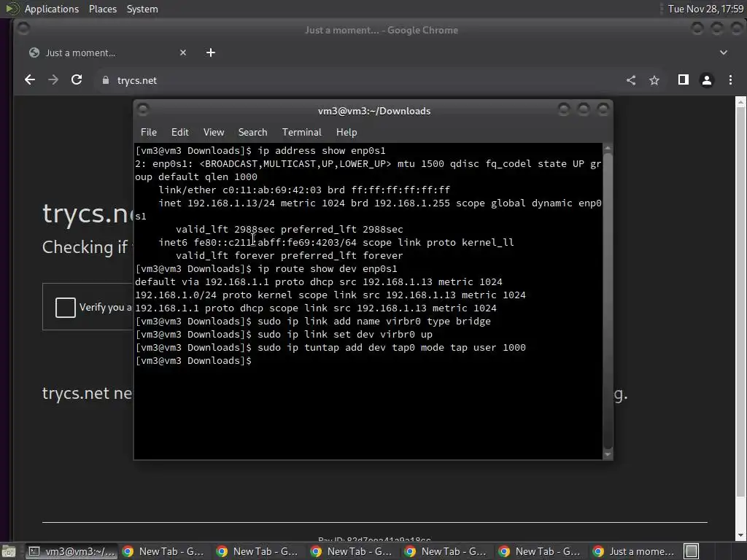Screen dimensions: 747x560
Task: Open a new Chrome tab
Action: (x=211, y=52)
